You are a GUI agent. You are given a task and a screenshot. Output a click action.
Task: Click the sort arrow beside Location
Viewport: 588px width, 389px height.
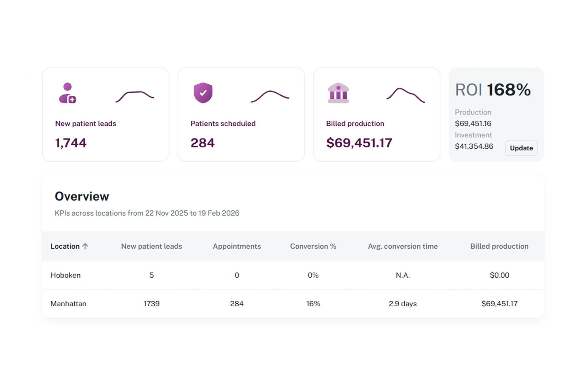(x=85, y=246)
